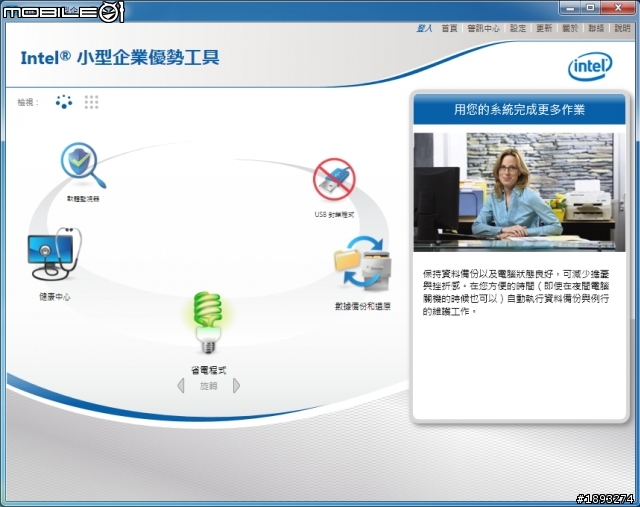Viewport: 640px width, 507px height.
Task: Click the 健康中心 label
Action: coord(55,297)
